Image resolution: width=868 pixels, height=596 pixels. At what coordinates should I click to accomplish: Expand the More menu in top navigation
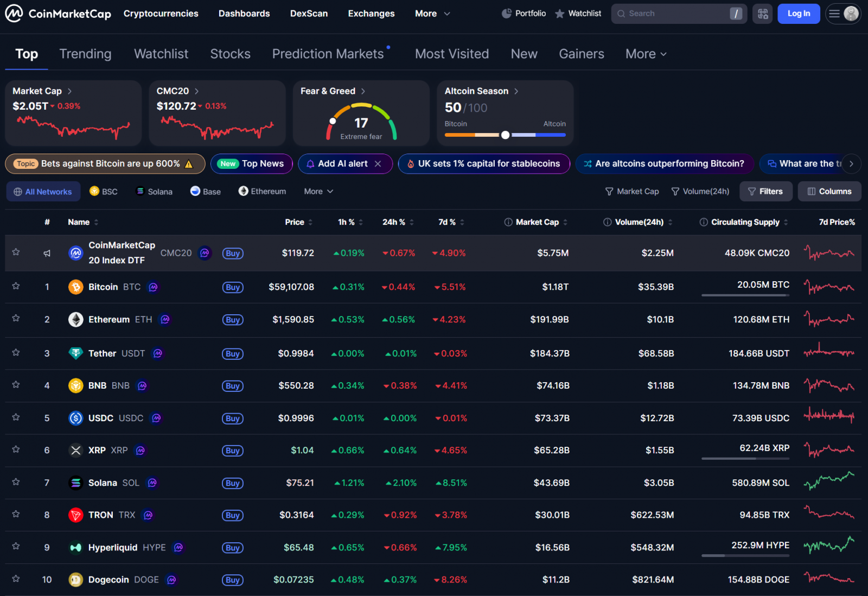point(432,14)
